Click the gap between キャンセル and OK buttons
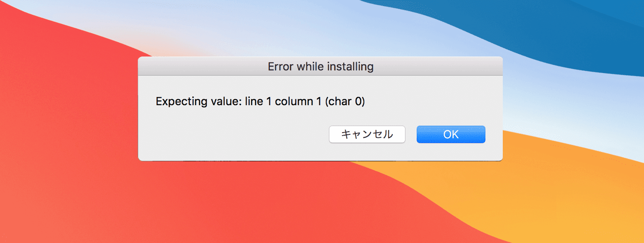Screen dimensions: 644x243 (411, 135)
